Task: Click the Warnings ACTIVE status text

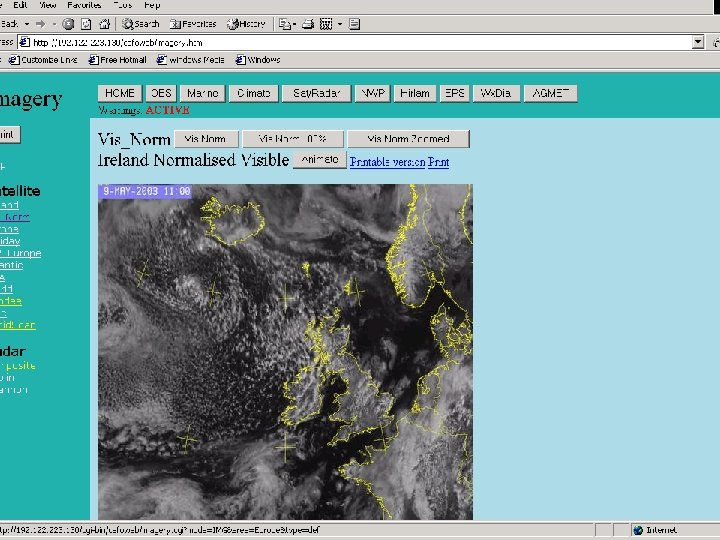Action: (144, 110)
